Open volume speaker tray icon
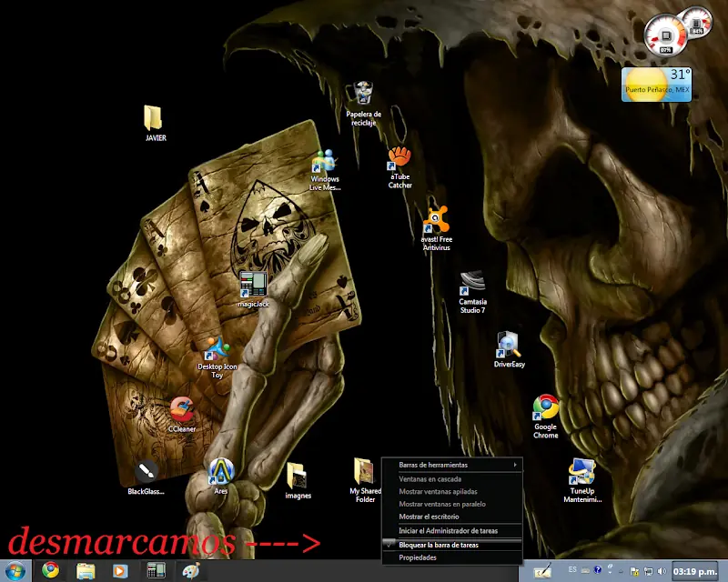 click(662, 571)
